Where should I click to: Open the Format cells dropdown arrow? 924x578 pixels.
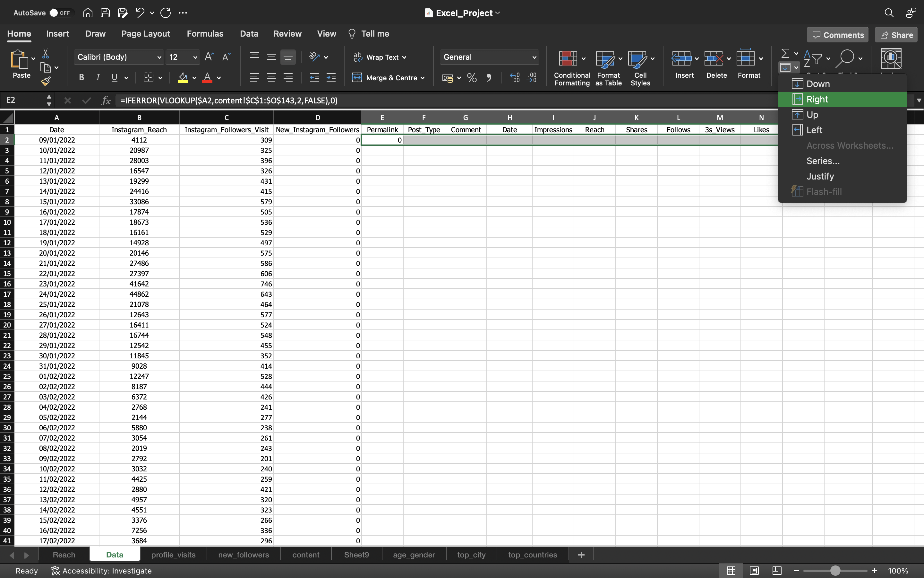click(x=761, y=58)
